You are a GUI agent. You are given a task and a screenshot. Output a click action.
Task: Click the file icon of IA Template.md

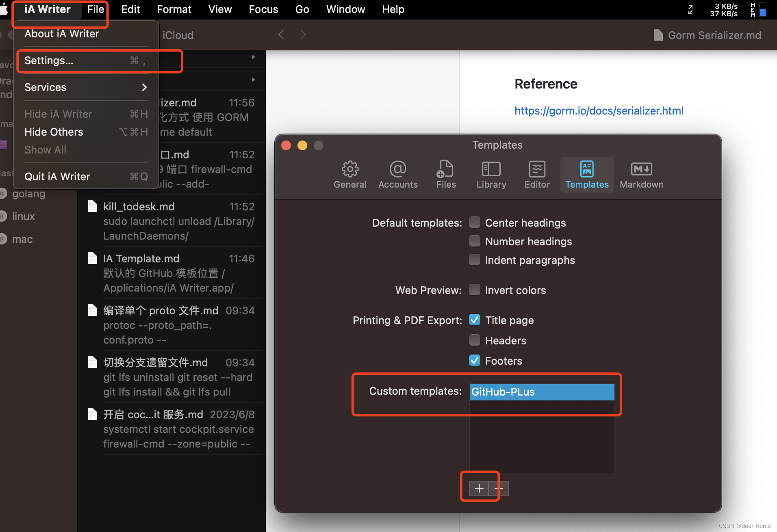pyautogui.click(x=93, y=258)
